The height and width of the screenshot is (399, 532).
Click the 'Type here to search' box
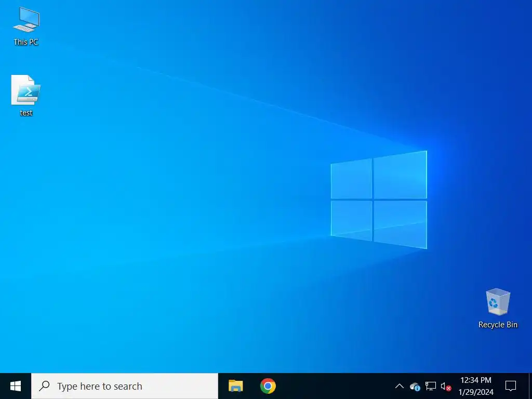point(125,386)
